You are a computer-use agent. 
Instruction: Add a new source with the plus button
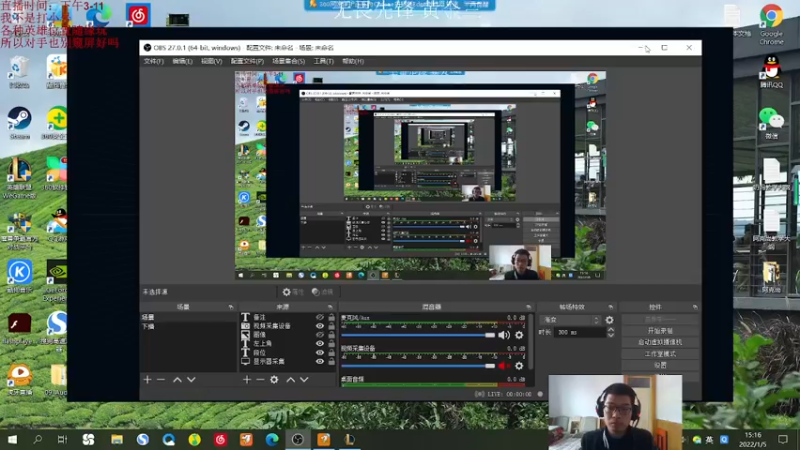click(247, 380)
